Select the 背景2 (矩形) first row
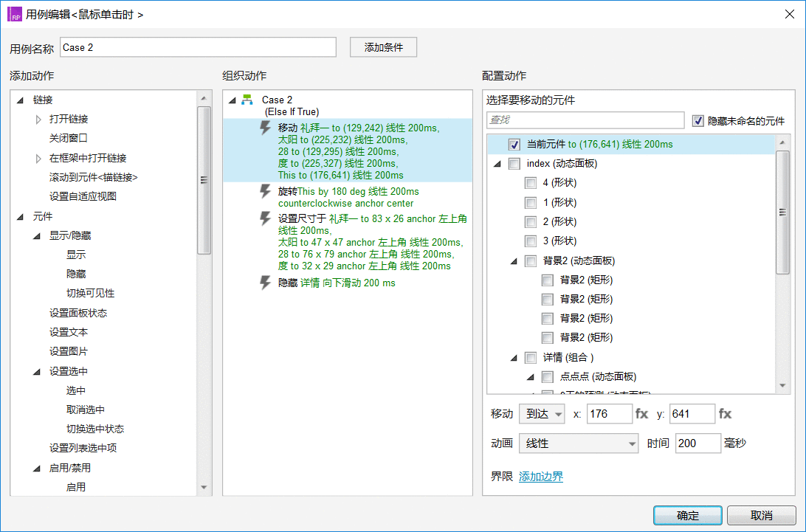The image size is (806, 532). [587, 280]
